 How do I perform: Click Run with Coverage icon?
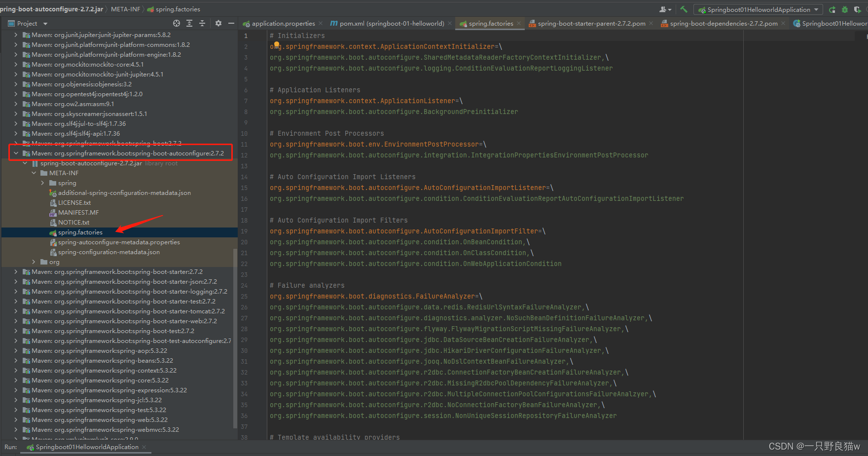point(857,9)
